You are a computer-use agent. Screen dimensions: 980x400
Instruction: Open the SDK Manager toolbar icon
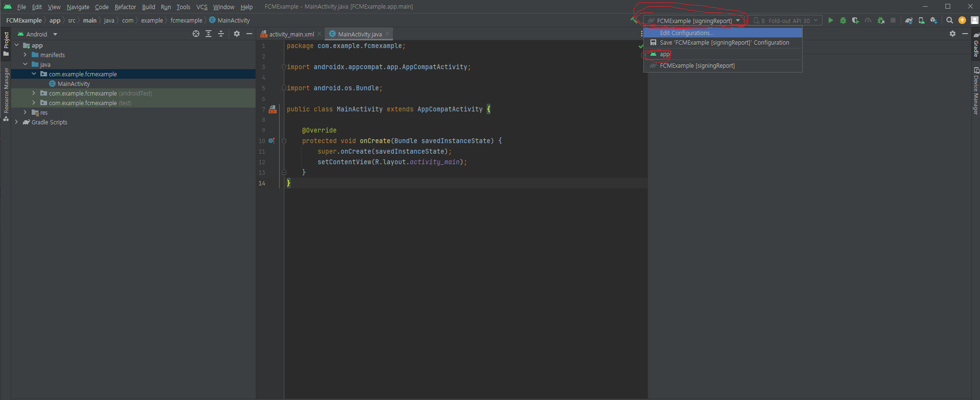click(934, 21)
